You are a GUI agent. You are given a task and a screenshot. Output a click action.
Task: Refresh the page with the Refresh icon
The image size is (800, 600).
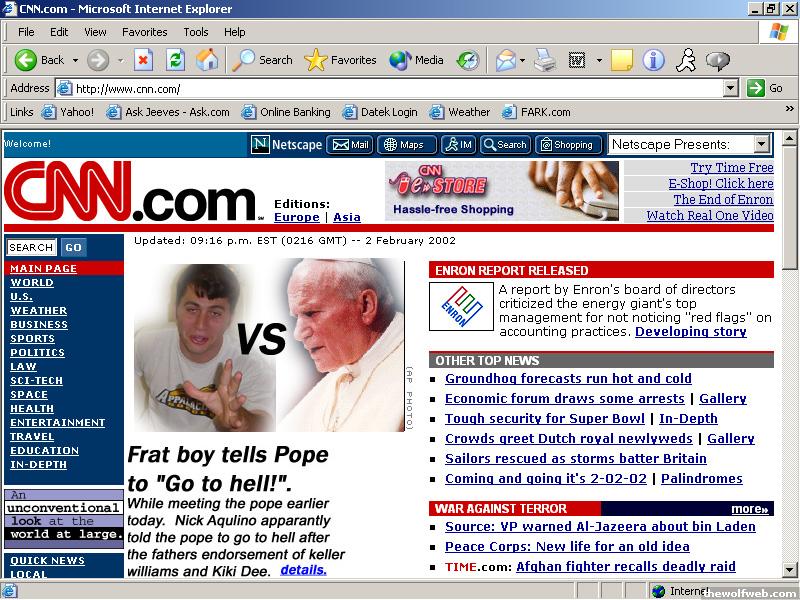click(x=175, y=60)
